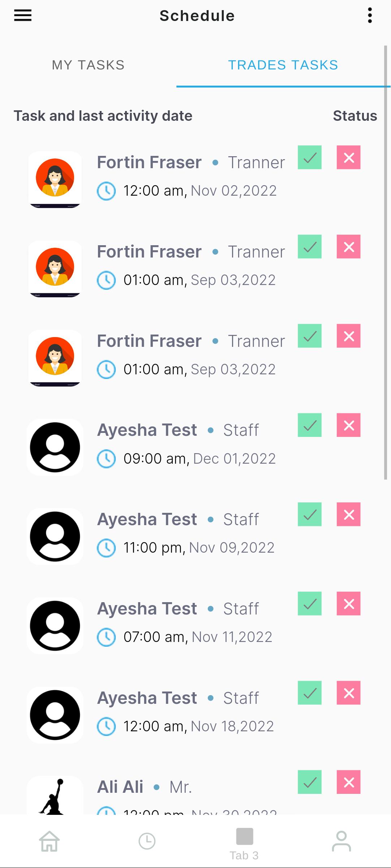This screenshot has width=391, height=868.
Task: Approve Ayesha Test Dec 01 task
Action: point(310,425)
